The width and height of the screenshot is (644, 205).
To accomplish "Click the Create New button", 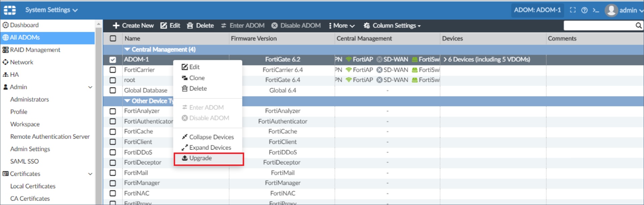I will coord(133,25).
